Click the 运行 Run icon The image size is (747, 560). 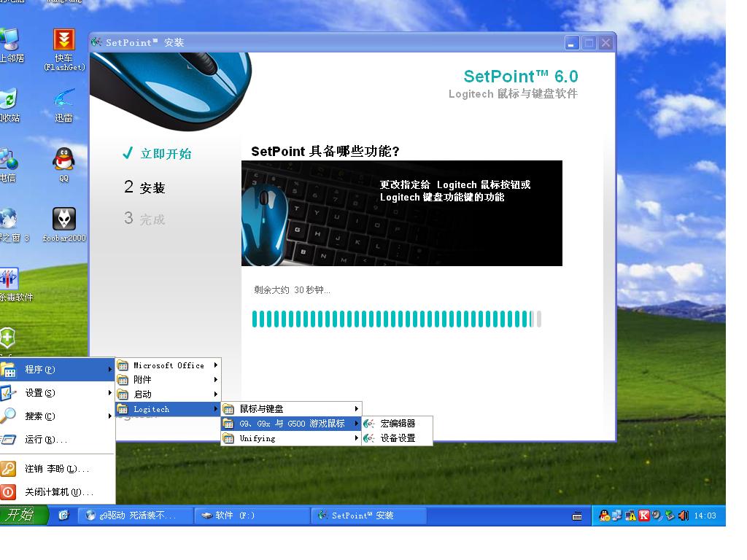coord(8,440)
